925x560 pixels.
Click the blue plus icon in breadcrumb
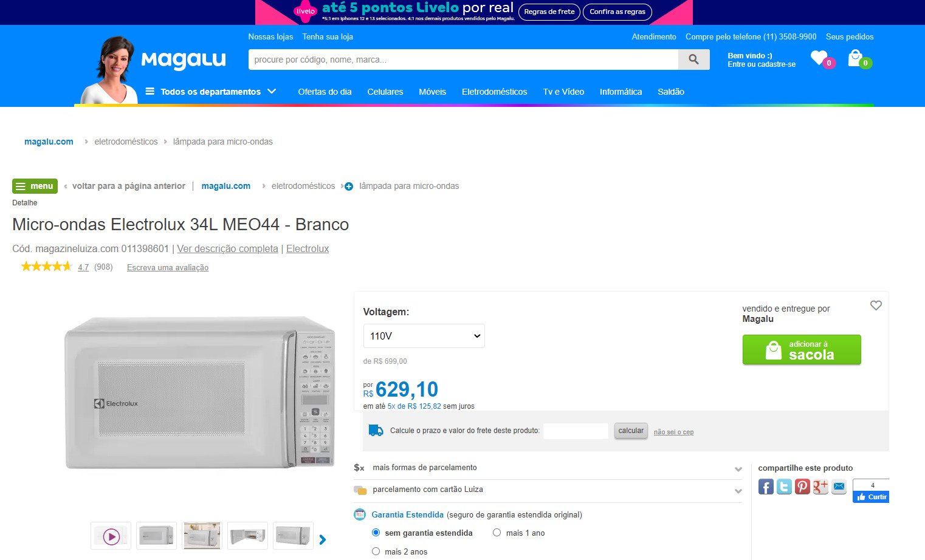pos(349,186)
